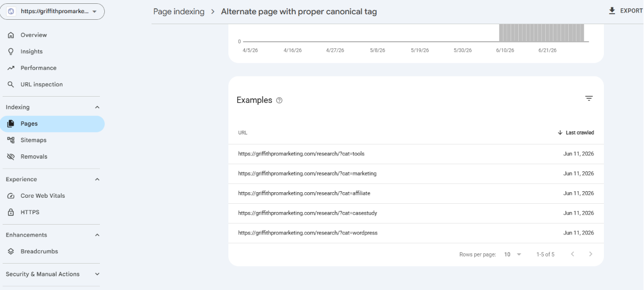The image size is (644, 290).
Task: Click the URL inspection magnifier icon
Action: click(11, 84)
